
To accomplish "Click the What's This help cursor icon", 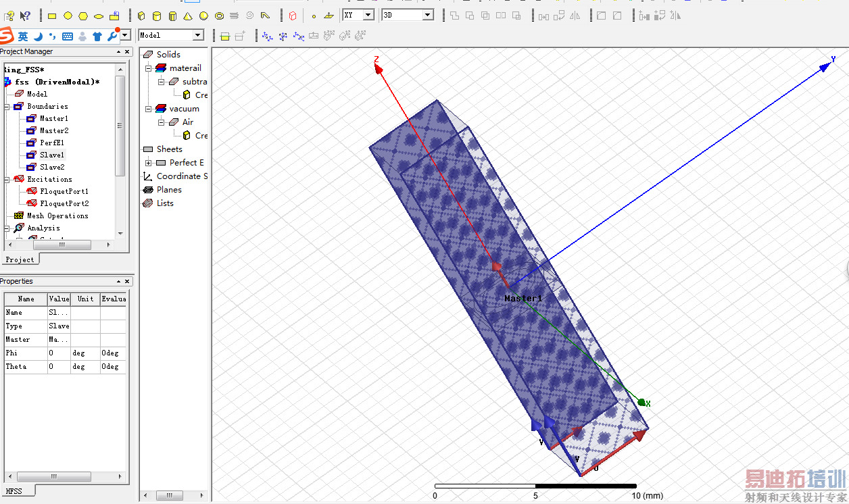I will tap(25, 16).
